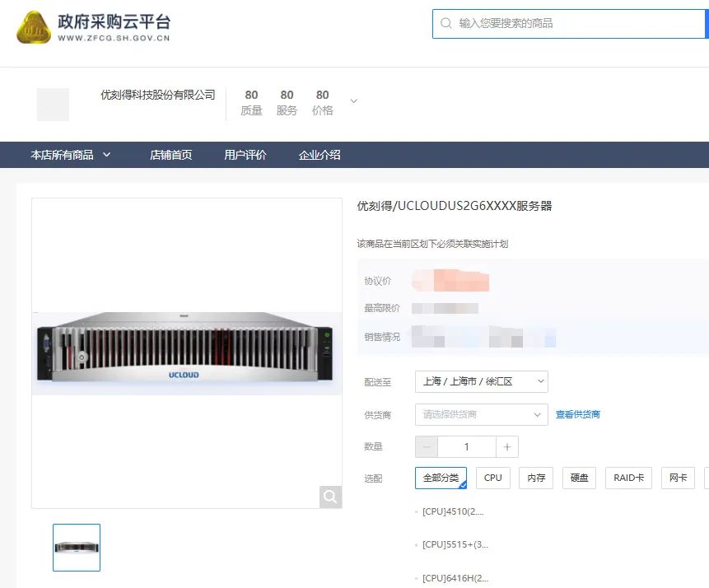This screenshot has height=588, width=709.
Task: Click the plus quantity button
Action: point(507,446)
